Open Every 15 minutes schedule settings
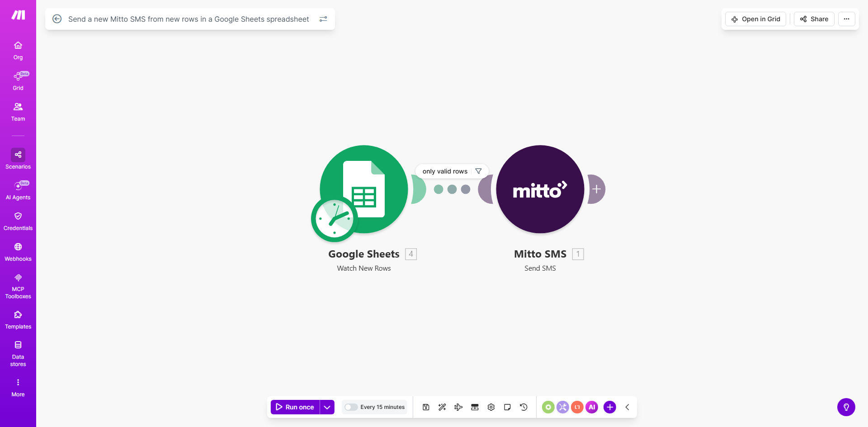The width and height of the screenshot is (868, 427). tap(382, 407)
